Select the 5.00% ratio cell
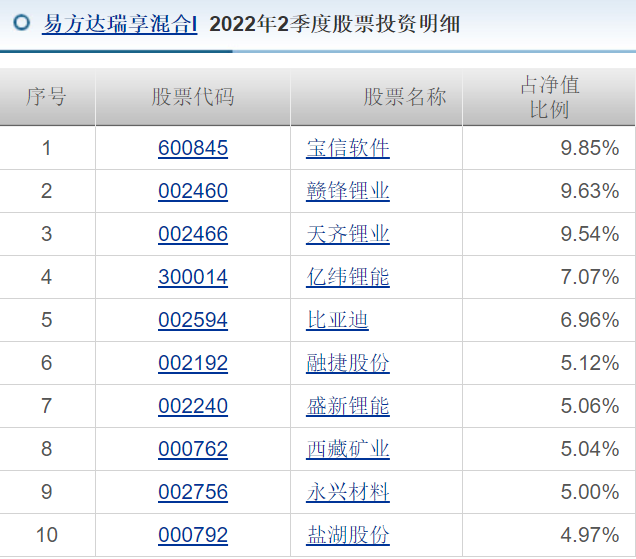The image size is (636, 559). click(549, 492)
